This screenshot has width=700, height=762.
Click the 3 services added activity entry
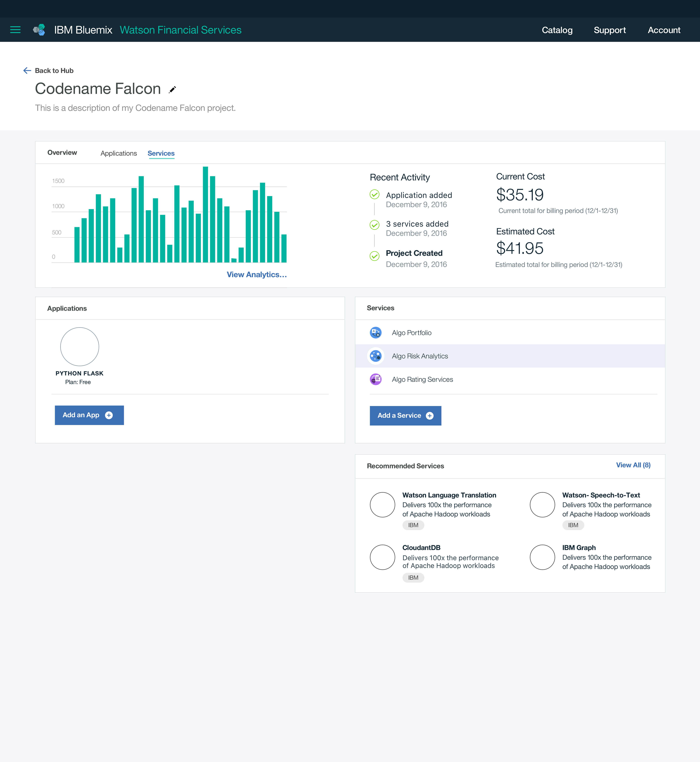(x=417, y=228)
